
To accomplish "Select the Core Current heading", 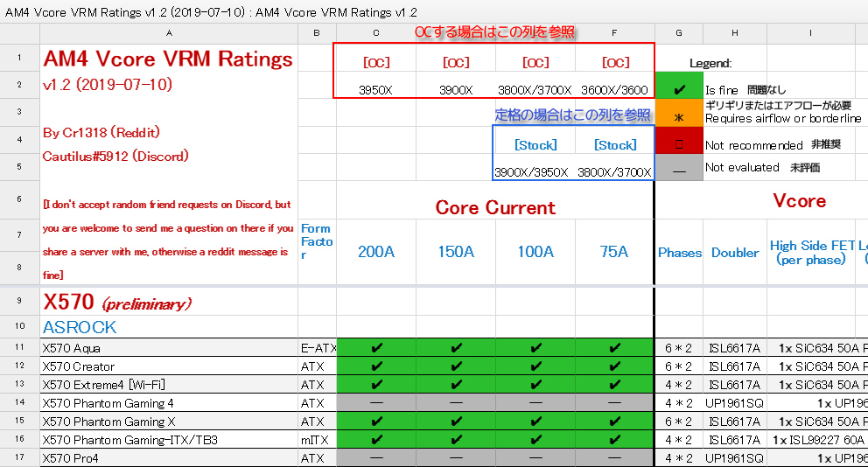I will pos(495,207).
